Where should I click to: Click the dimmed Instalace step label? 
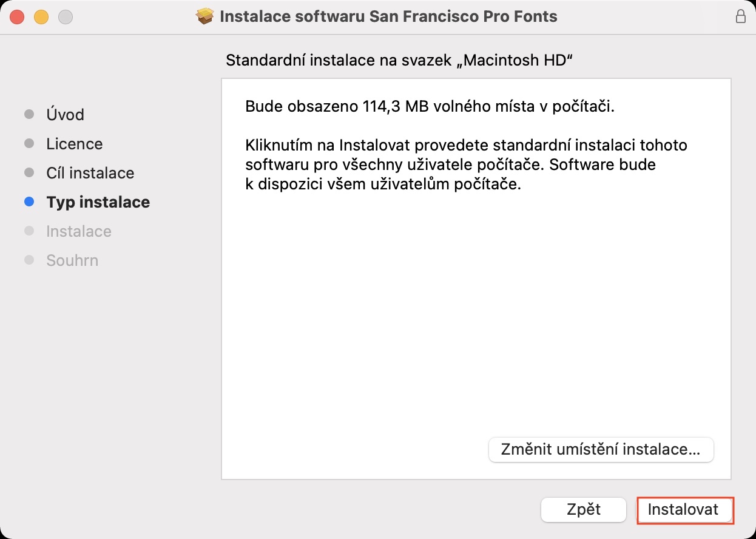coord(78,231)
